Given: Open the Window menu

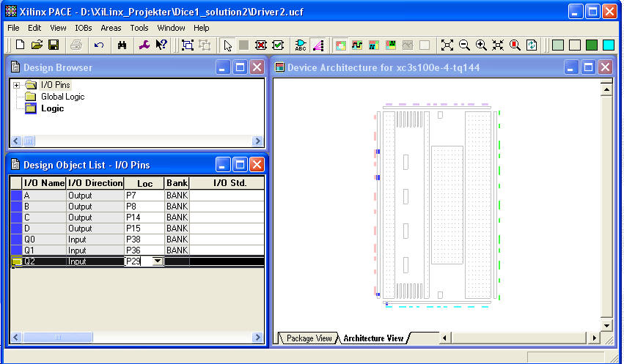Looking at the screenshot, I should (x=171, y=28).
